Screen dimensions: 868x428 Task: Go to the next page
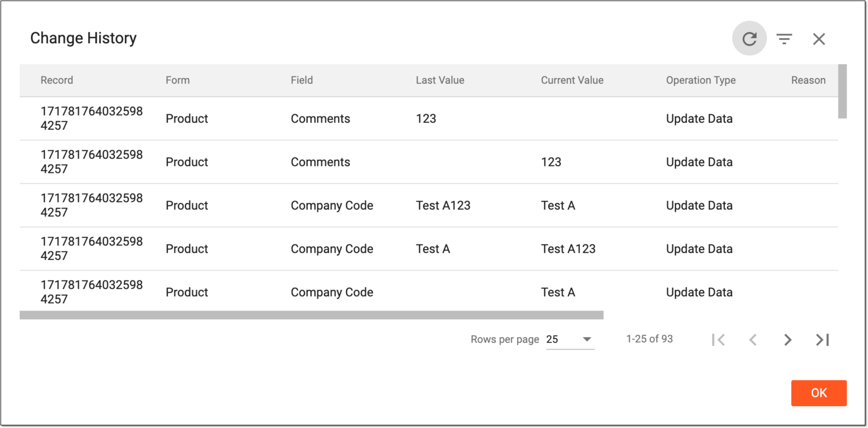point(787,340)
